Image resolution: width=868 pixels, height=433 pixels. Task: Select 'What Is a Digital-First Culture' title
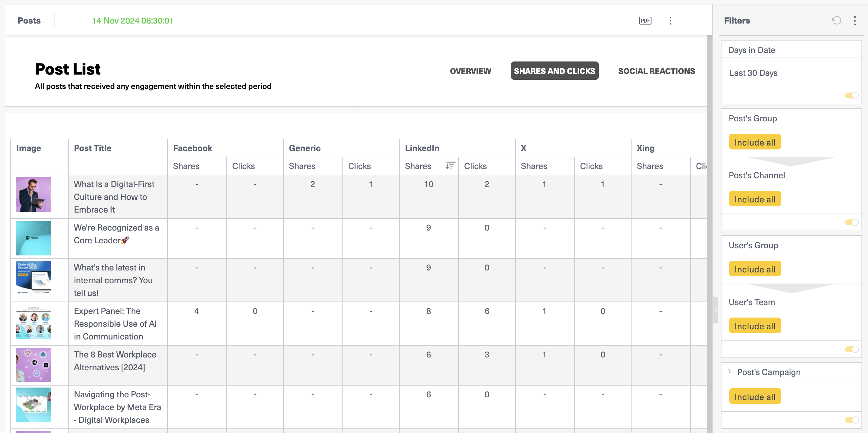tap(114, 197)
